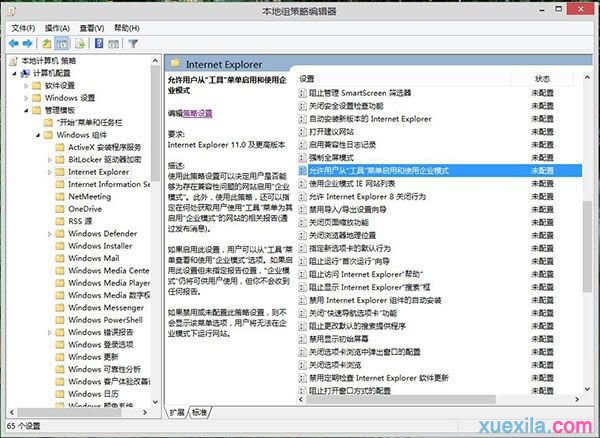Click policy icon beside 强制全屏模式
Viewport: 600px width, 438px height.
coord(303,158)
